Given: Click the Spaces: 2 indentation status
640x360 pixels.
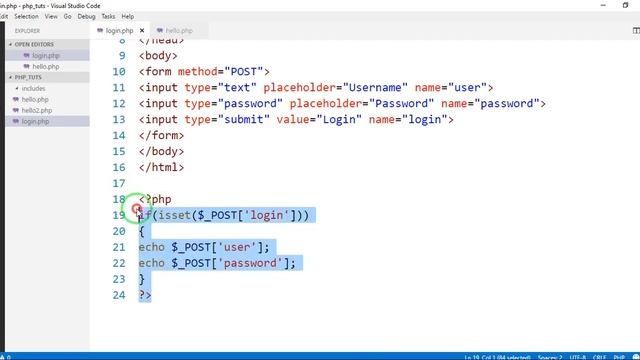Looking at the screenshot, I should coord(550,357).
